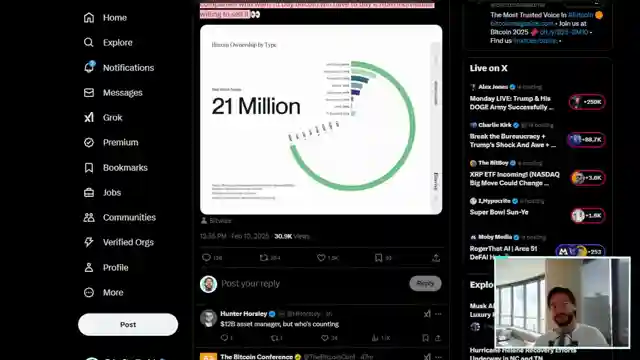This screenshot has width=640, height=360.
Task: Click the Explore magnifier icon
Action: [x=89, y=42]
